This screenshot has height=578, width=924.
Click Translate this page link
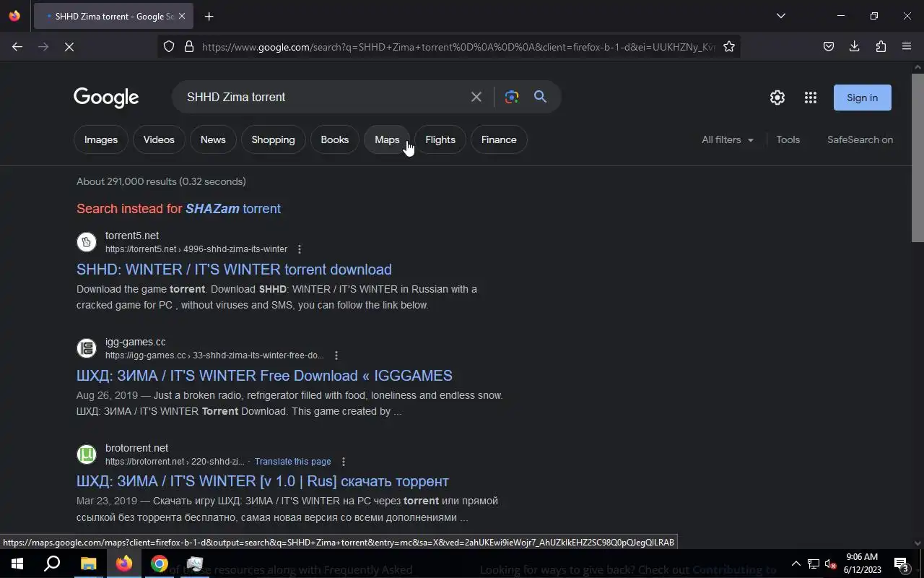pos(293,462)
